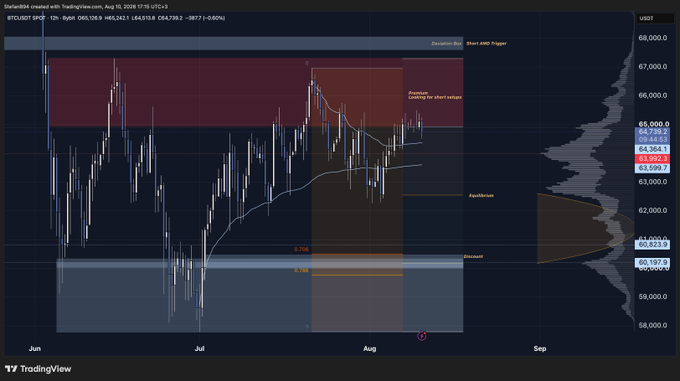Click the 62,000.0 price axis label
Viewport: 680px width, 381px height.
pos(653,211)
